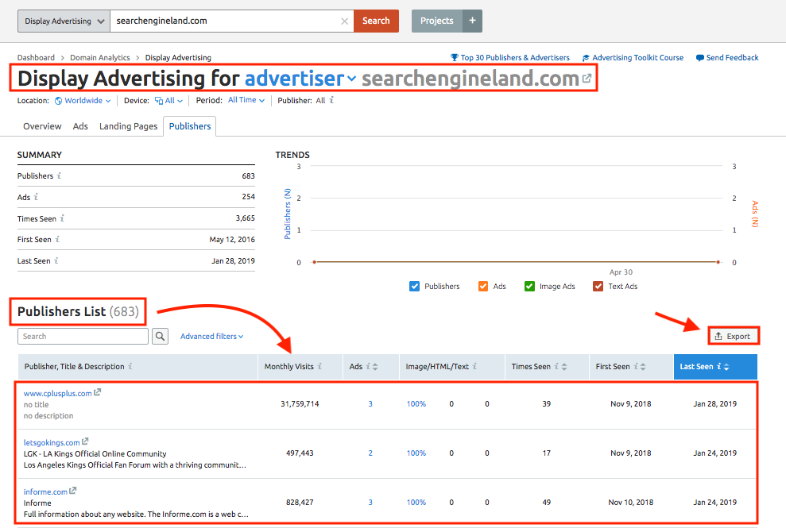Screen dimensions: 786x532
Task: Clear the domain search field with the X icon
Action: [344, 21]
